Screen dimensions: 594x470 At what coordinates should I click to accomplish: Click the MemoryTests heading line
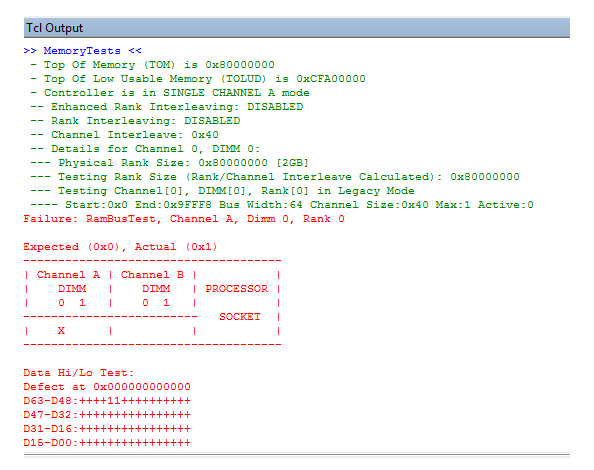point(83,51)
